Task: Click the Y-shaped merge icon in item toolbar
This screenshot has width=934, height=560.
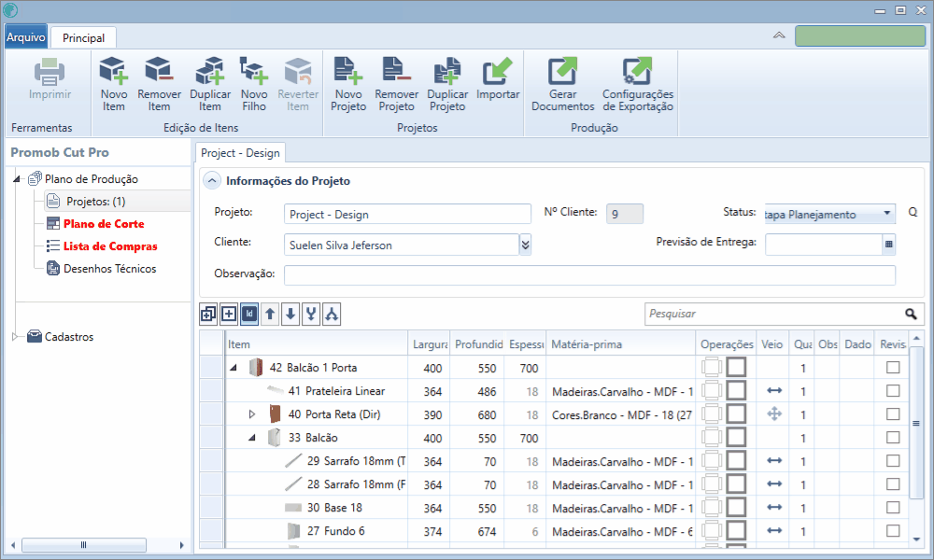Action: point(311,314)
